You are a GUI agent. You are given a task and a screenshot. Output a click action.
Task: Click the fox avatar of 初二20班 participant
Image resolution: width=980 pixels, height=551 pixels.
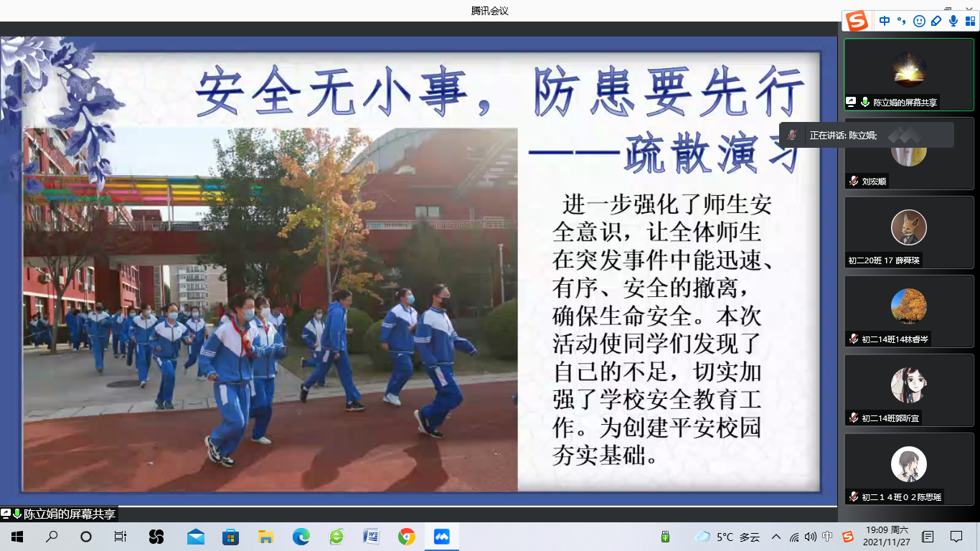(908, 228)
